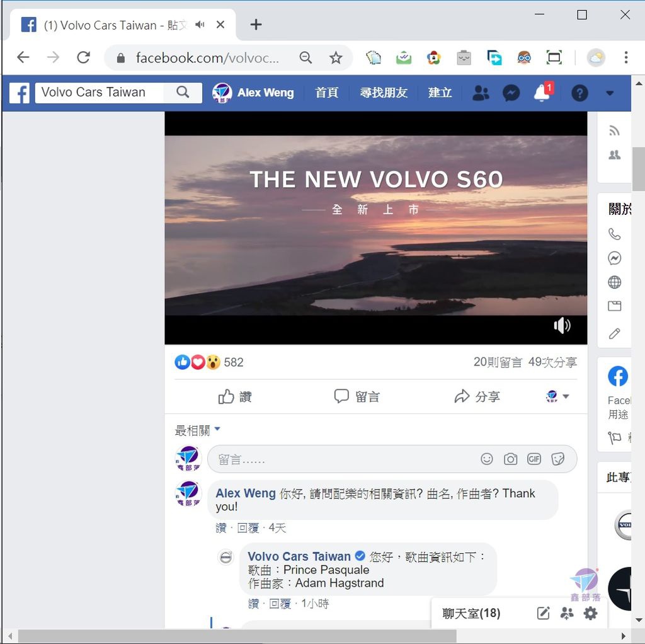645x644 pixels.
Task: Click the facebook.com address bar URL
Action: tap(207, 57)
